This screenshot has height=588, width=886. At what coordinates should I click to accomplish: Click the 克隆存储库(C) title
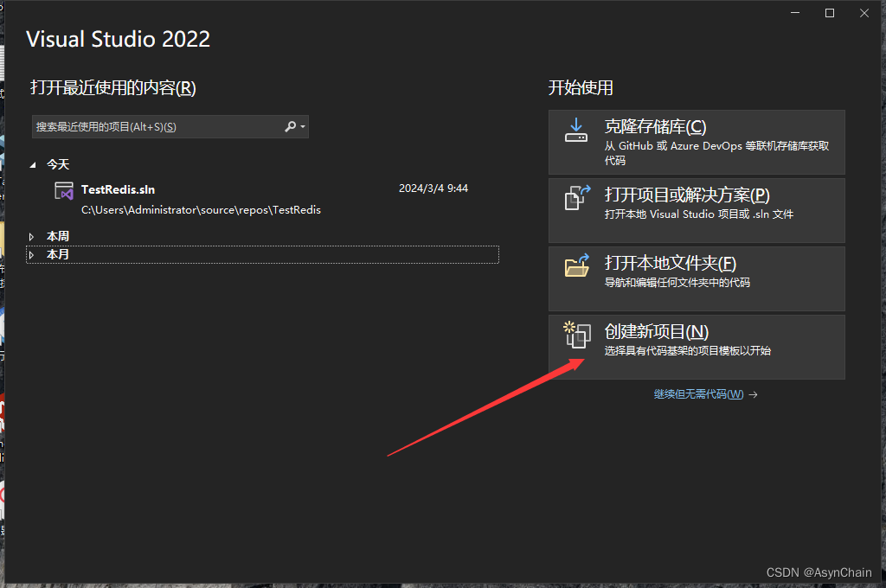click(656, 126)
